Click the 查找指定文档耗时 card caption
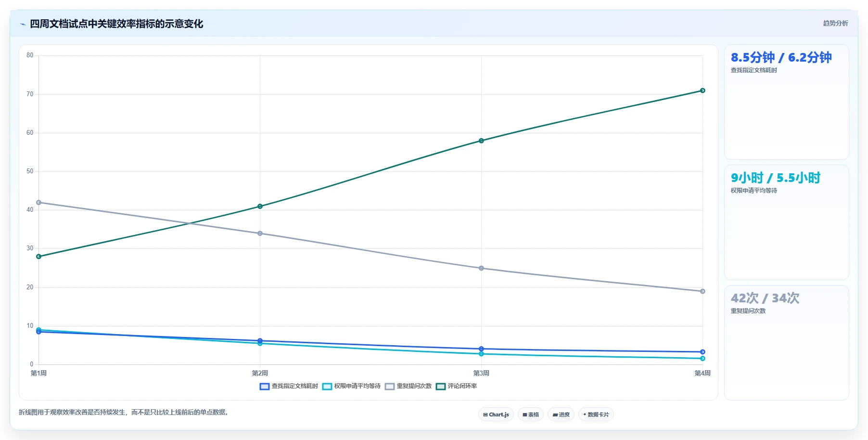The image size is (868, 440). pyautogui.click(x=753, y=70)
